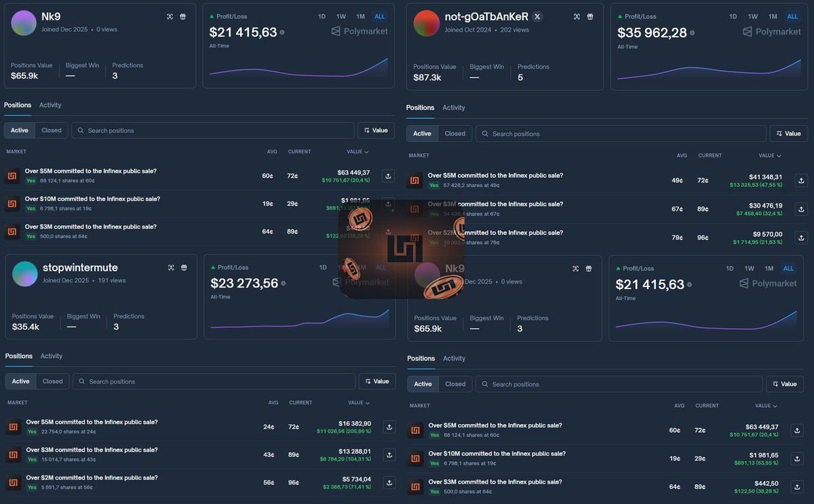Click Infinex market icon in 5 991,7 shares row

[x=13, y=482]
